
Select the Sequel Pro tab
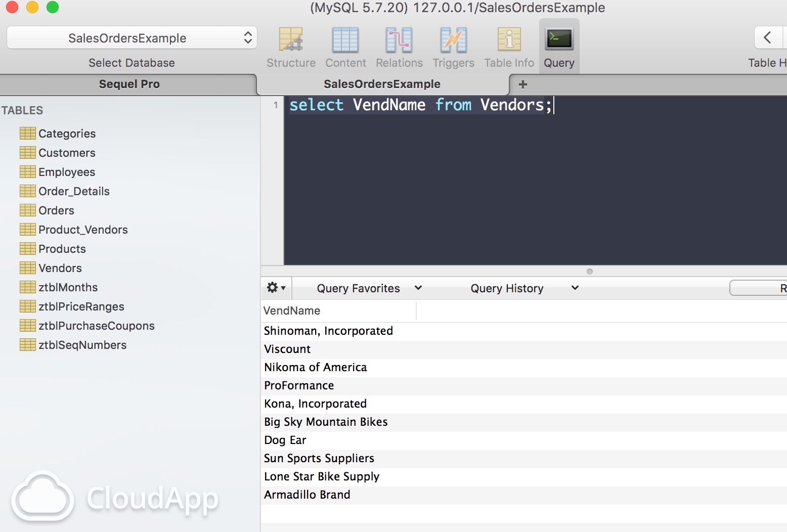[128, 84]
